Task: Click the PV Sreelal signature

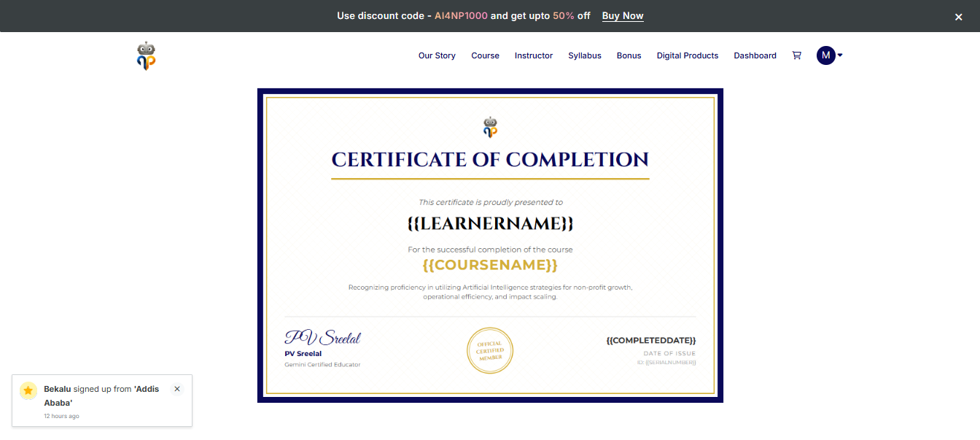Action: click(322, 337)
